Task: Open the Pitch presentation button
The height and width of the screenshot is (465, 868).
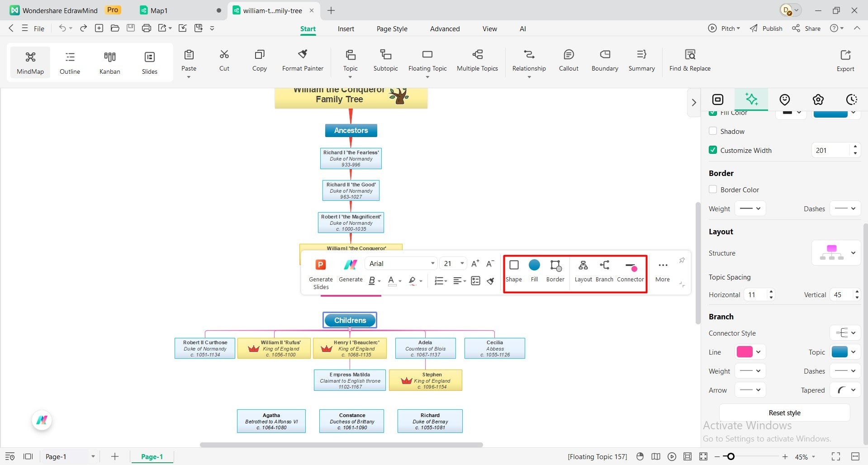Action: (724, 28)
